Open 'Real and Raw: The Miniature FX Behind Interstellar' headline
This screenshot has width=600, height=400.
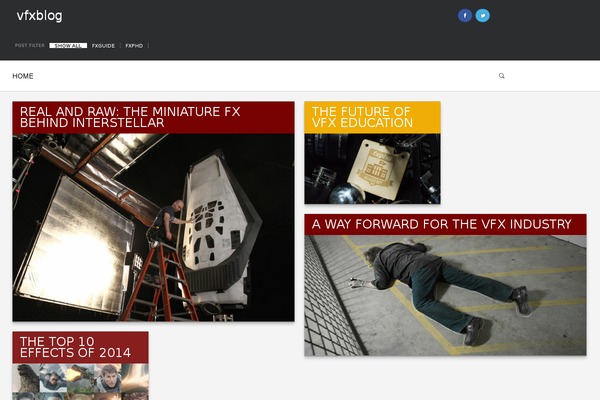pos(130,117)
